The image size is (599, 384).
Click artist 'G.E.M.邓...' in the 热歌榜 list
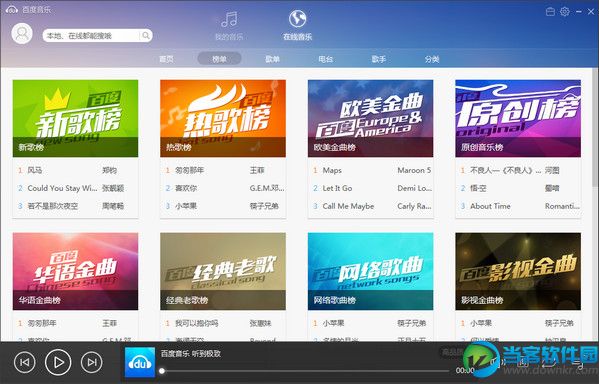pos(267,188)
